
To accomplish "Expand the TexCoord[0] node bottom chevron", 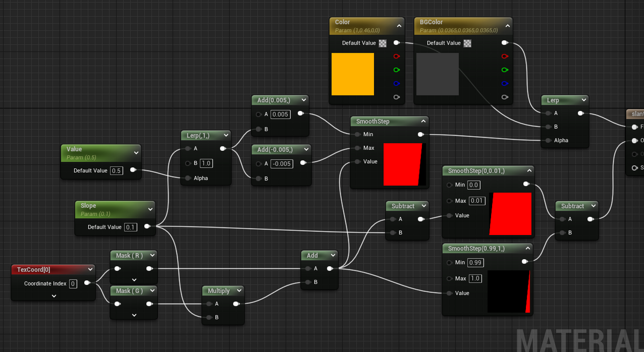I will pos(54,296).
